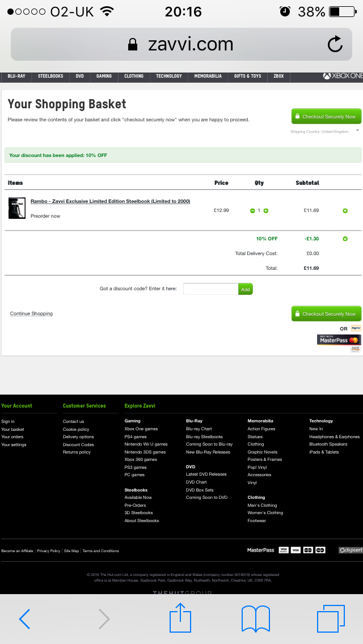Click the Continue Shopping link
The height and width of the screenshot is (644, 363).
pos(31,314)
